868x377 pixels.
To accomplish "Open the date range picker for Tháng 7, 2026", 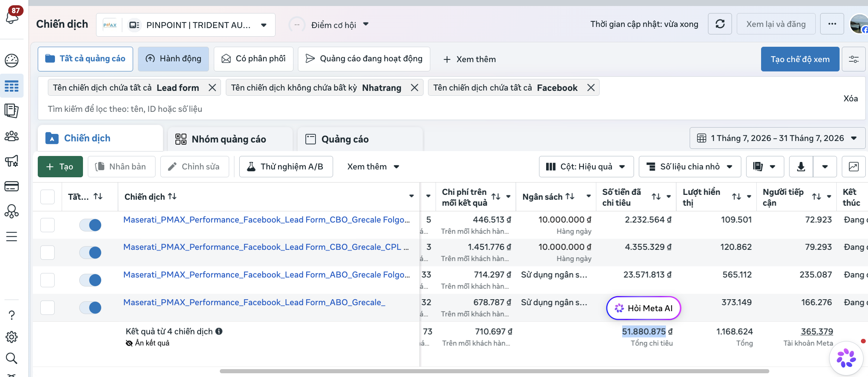I will point(778,138).
